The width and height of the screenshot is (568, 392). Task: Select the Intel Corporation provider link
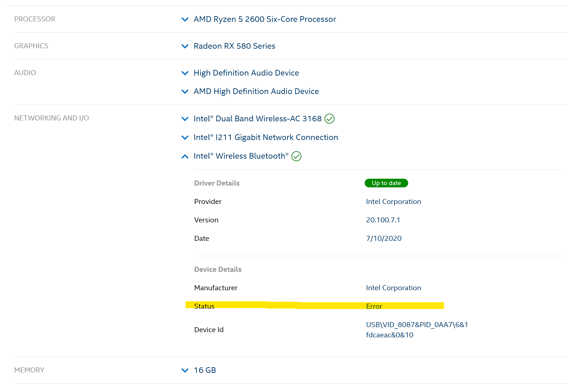[x=393, y=201]
